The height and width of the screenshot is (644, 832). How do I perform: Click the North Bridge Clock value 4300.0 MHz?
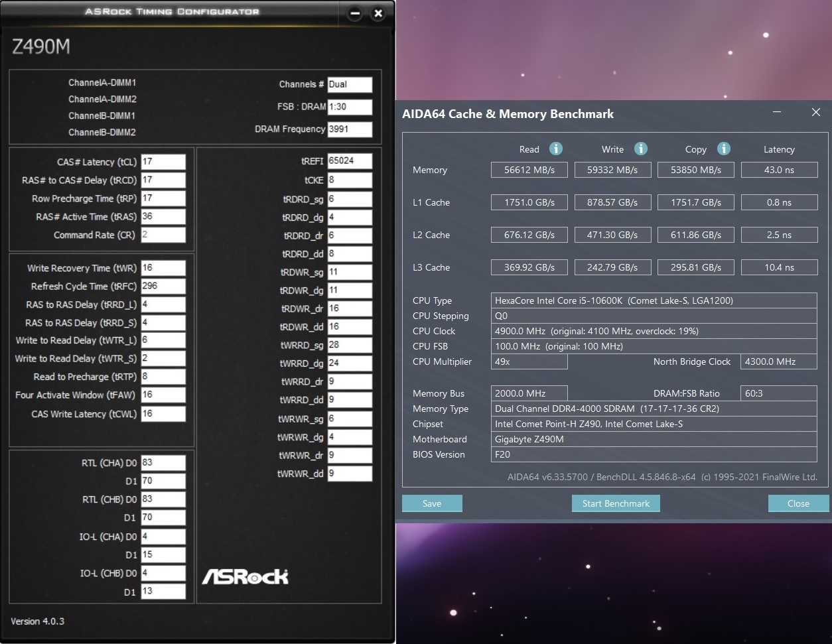click(779, 361)
